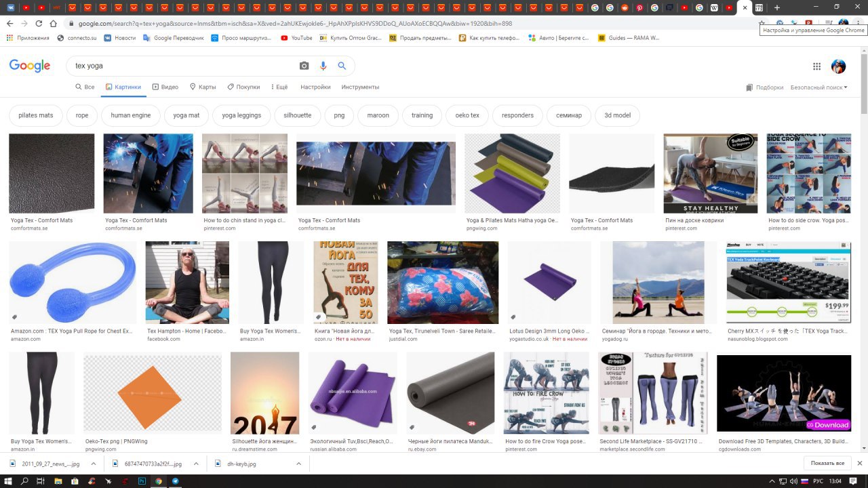868x488 pixels.
Task: Open the Google account avatar
Action: pyautogui.click(x=839, y=66)
